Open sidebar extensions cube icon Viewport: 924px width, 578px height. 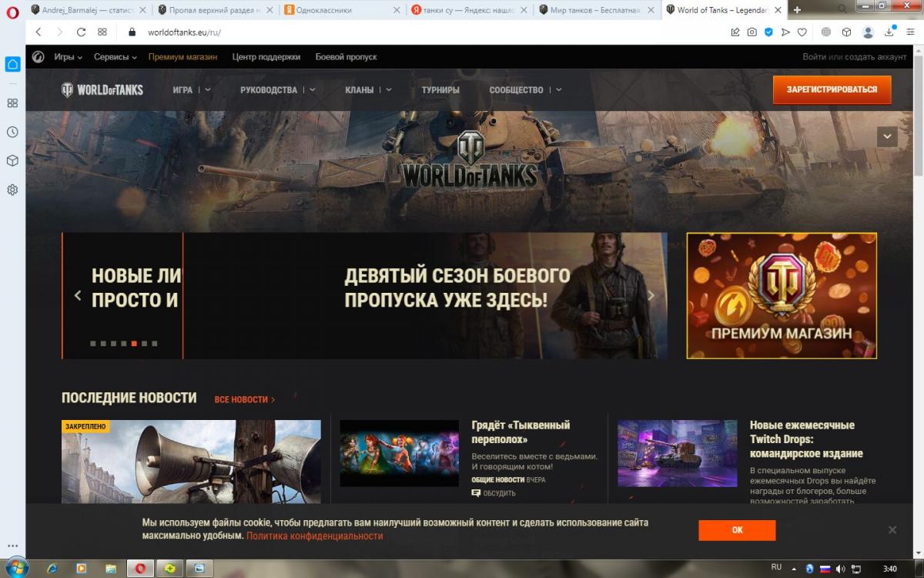coord(12,160)
